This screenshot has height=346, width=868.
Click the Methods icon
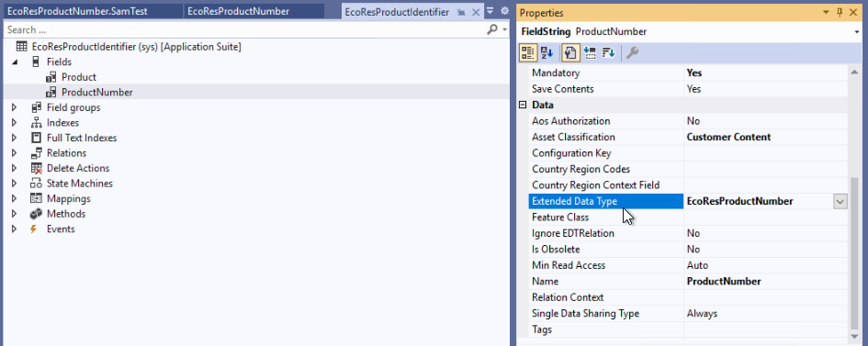click(x=36, y=214)
